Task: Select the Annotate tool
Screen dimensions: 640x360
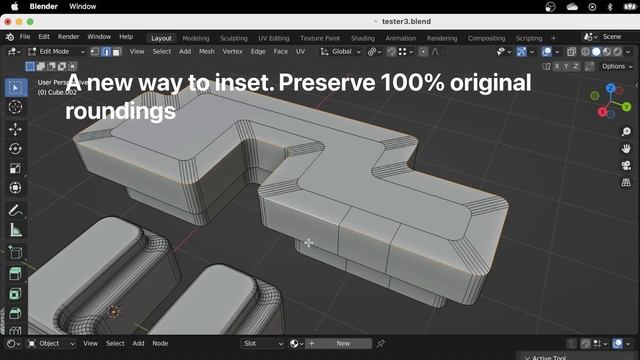Action: coord(16,211)
